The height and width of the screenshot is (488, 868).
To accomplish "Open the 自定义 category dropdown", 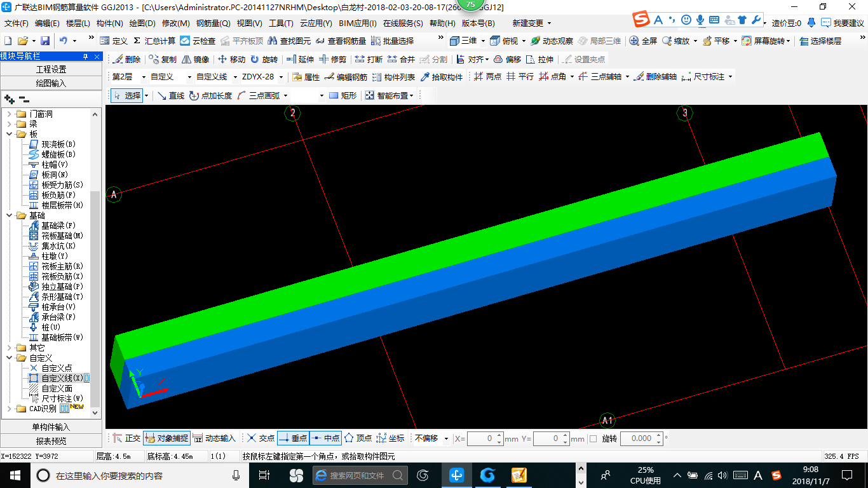I will 189,77.
